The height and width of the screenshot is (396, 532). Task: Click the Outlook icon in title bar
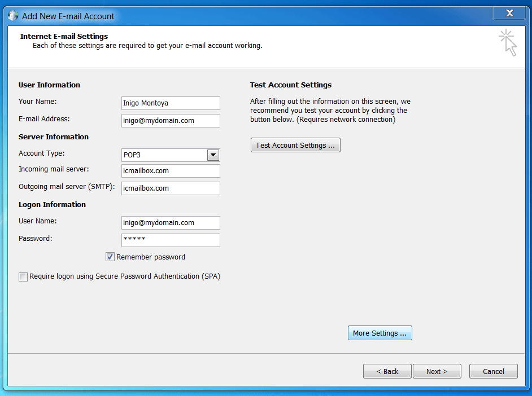point(13,16)
